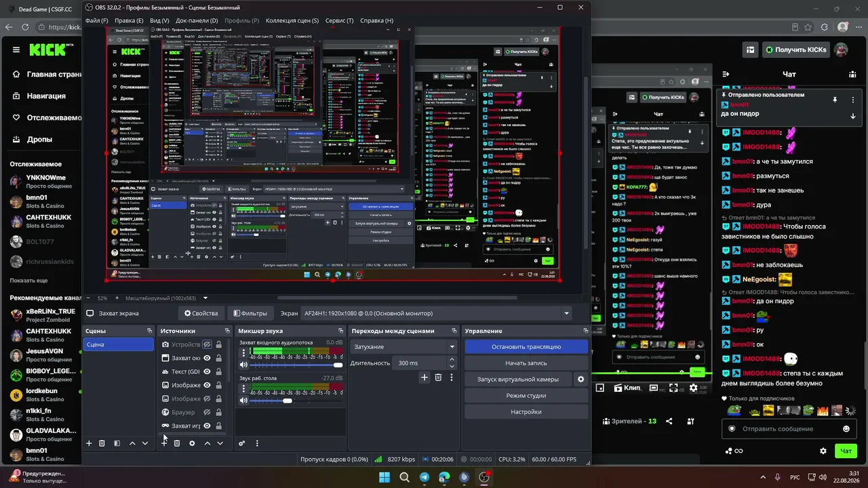
Task: Open advanced audio properties in the Audio Mixer
Action: click(x=242, y=443)
